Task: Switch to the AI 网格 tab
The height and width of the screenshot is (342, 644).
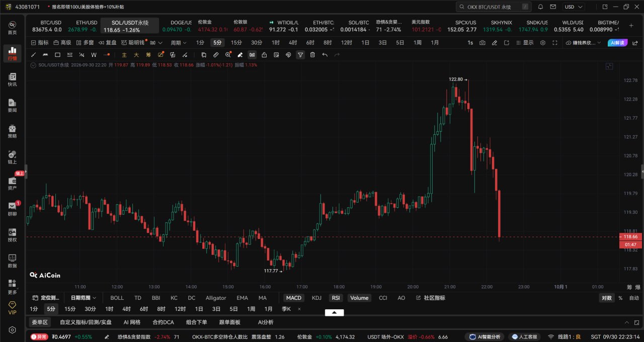Action: [132, 322]
